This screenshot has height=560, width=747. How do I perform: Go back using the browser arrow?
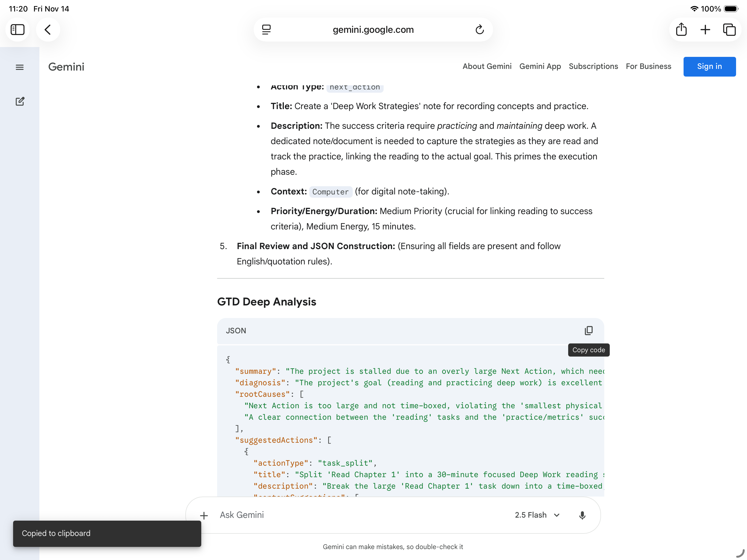pos(48,30)
